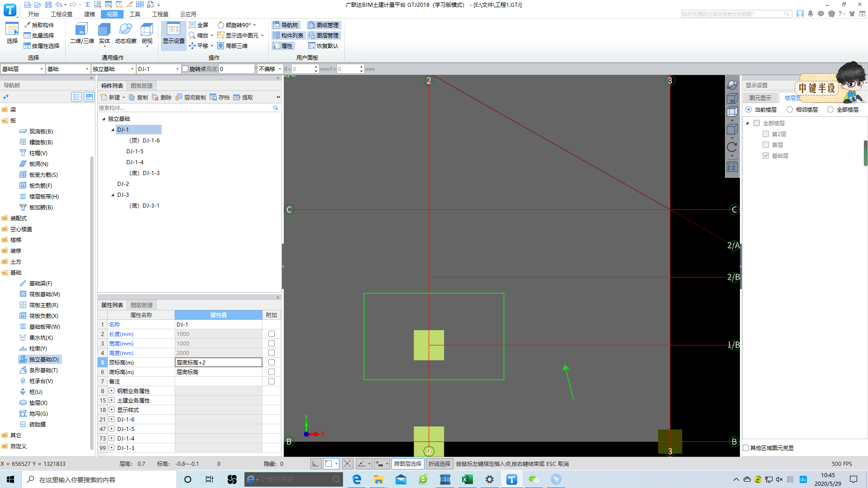This screenshot has width=868, height=488.
Task: Click the 顶标高 value field 层底标高+2
Action: point(219,362)
